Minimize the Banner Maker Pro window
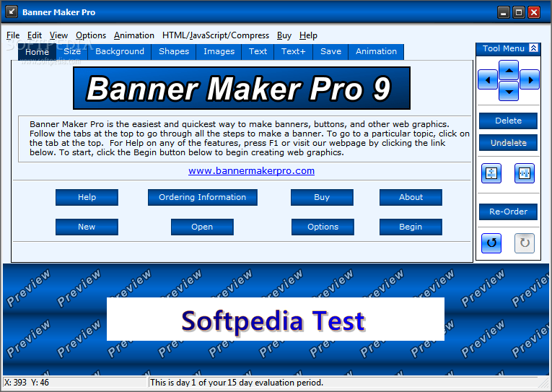This screenshot has width=552, height=392. coord(504,12)
